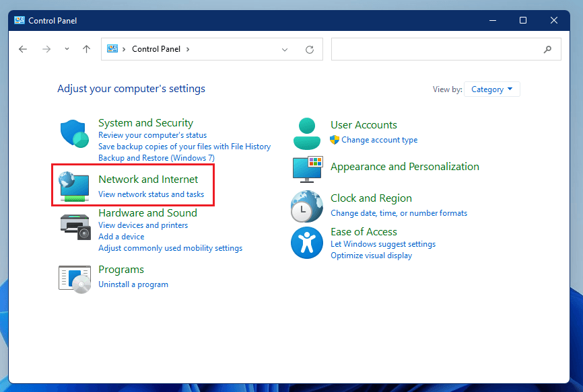Screen dimensions: 583x392
Task: Open the Recent locations chevron
Action: 67,49
